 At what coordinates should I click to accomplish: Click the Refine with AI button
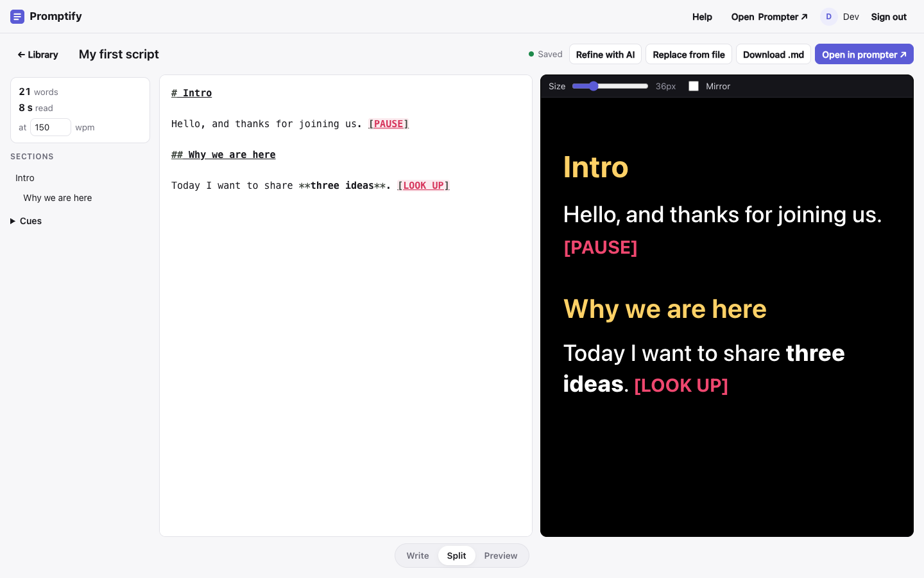605,55
